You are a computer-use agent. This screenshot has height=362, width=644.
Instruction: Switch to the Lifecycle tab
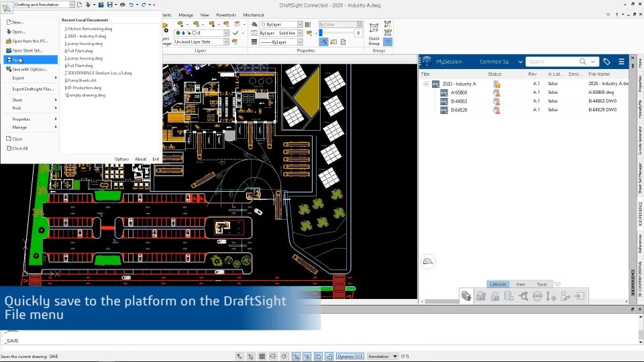498,284
